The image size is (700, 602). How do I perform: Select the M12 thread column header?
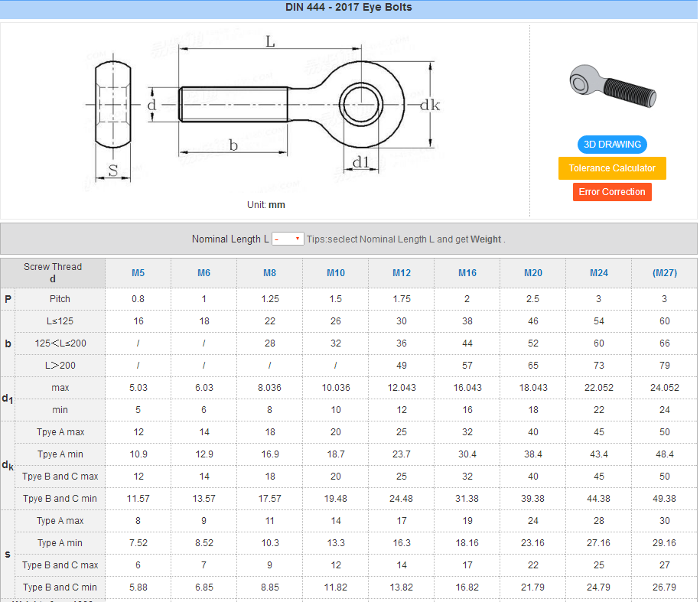coord(402,272)
